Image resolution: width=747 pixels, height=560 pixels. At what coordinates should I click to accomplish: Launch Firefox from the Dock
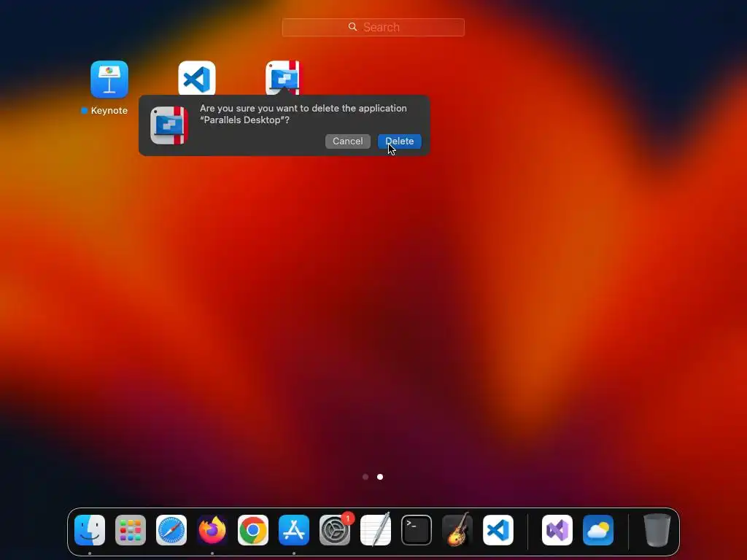coord(212,530)
